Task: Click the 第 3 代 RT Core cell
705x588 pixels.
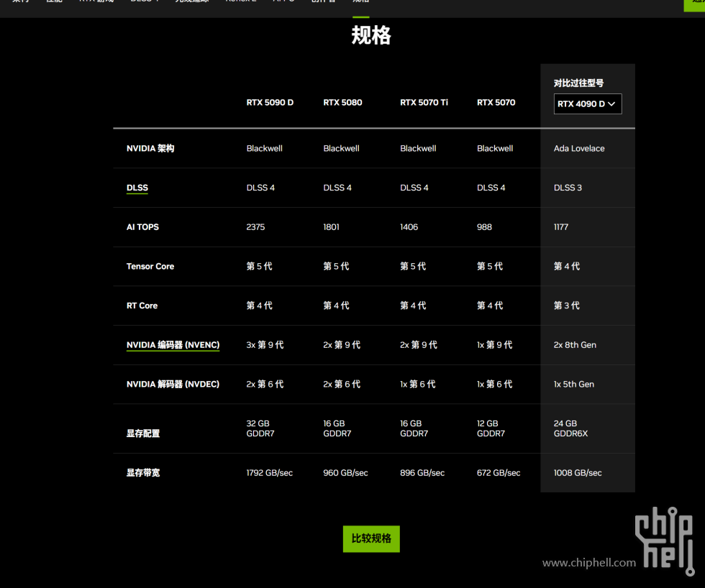Action: tap(567, 306)
